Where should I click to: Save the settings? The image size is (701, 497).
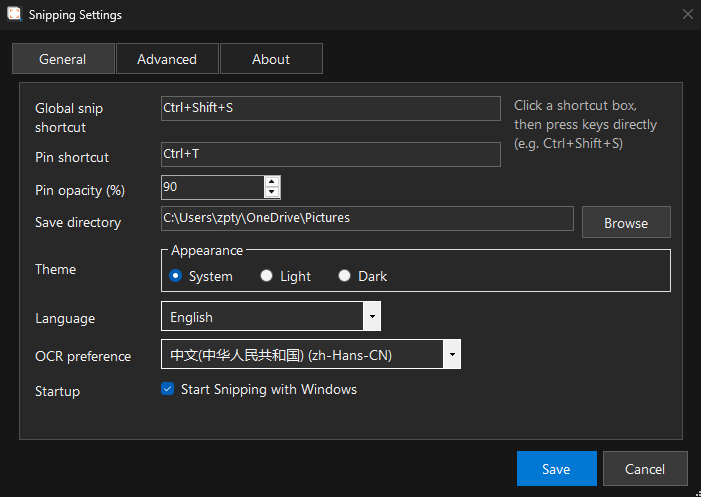(x=557, y=468)
